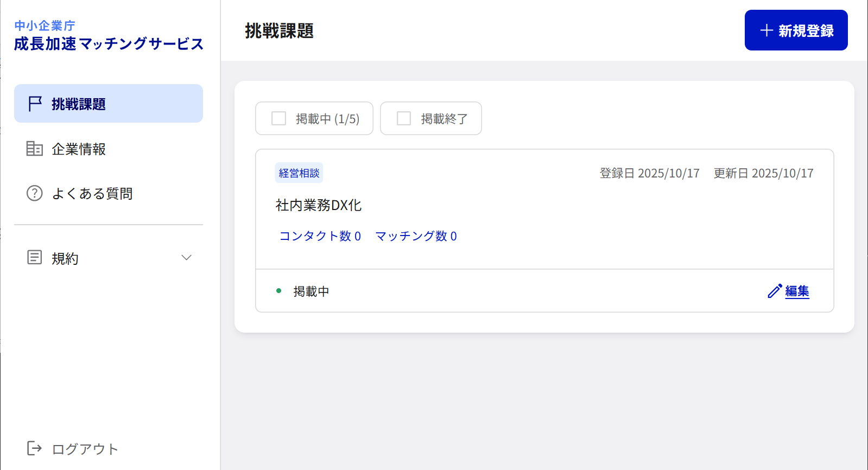The height and width of the screenshot is (470, 868).
Task: Click the plus icon in 新規登録 button
Action: click(x=766, y=30)
